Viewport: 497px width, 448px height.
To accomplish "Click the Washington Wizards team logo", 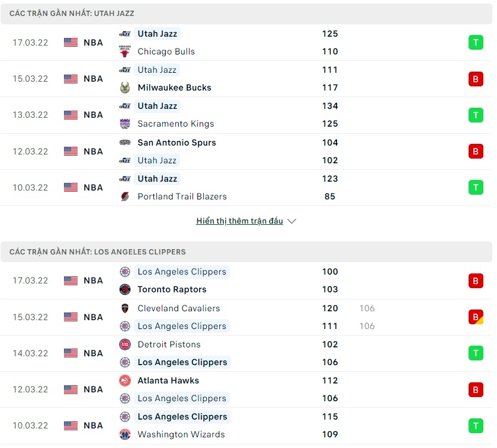I will coord(124,434).
